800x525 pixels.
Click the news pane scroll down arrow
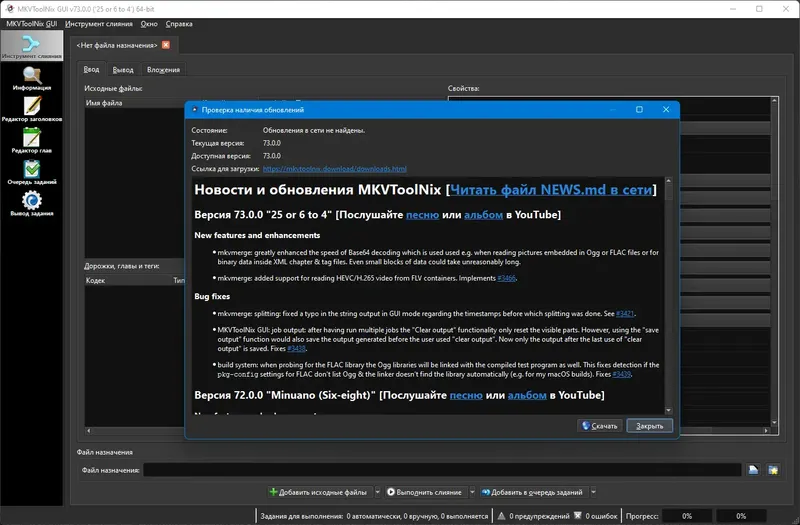coord(668,411)
